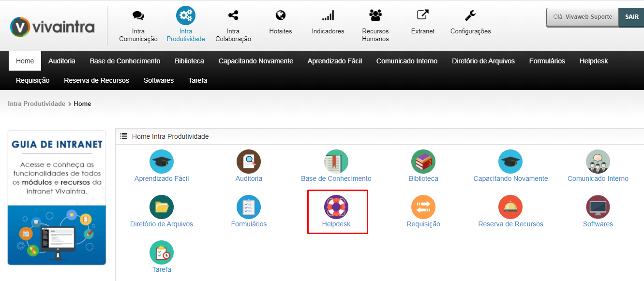
Task: Click the Comunicado Interno people icon
Action: [598, 162]
